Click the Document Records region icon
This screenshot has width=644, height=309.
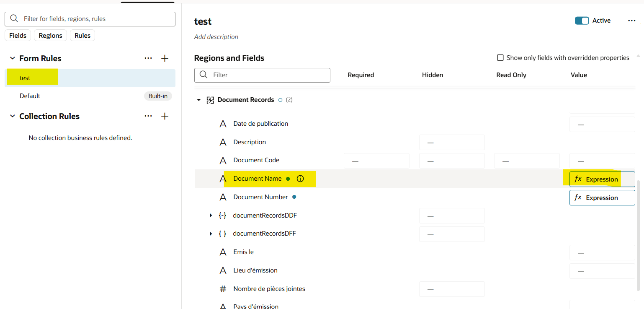coord(211,100)
